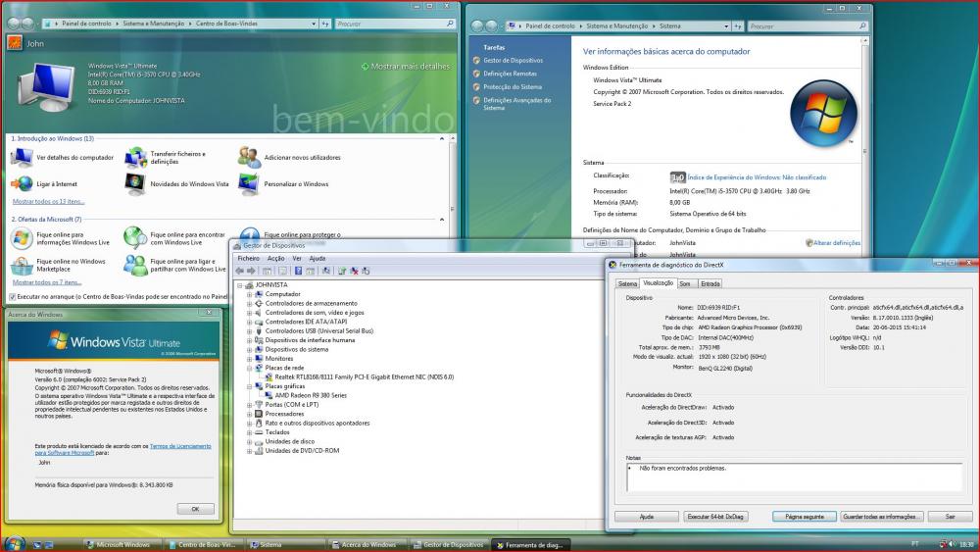Click Mostrar mais detalhes link

406,67
